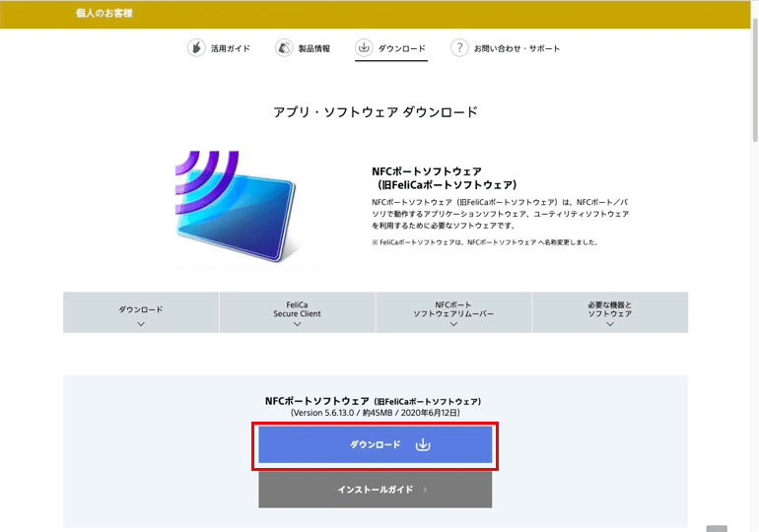Jump to NFCポート ソフトウェアリムーバー section

tap(453, 312)
